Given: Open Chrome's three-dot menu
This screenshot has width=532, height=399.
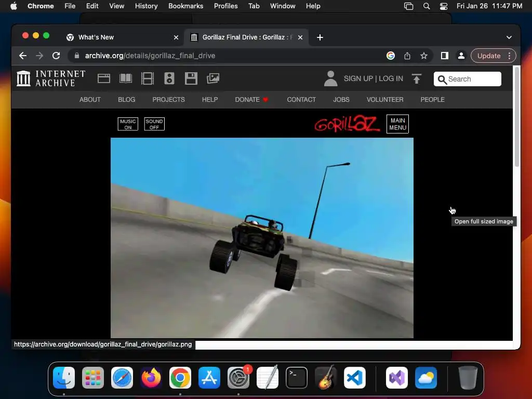Looking at the screenshot, I should [509, 56].
